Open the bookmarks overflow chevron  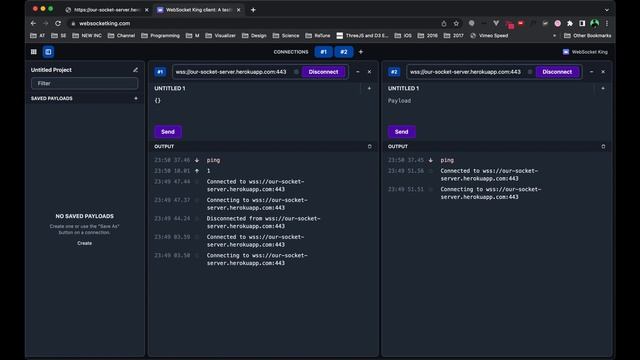(x=554, y=36)
